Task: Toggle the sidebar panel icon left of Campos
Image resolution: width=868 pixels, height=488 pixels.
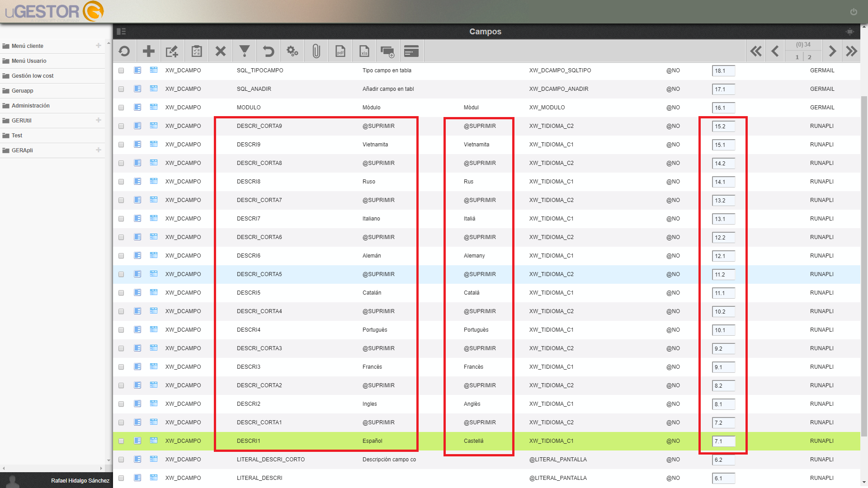Action: click(121, 31)
